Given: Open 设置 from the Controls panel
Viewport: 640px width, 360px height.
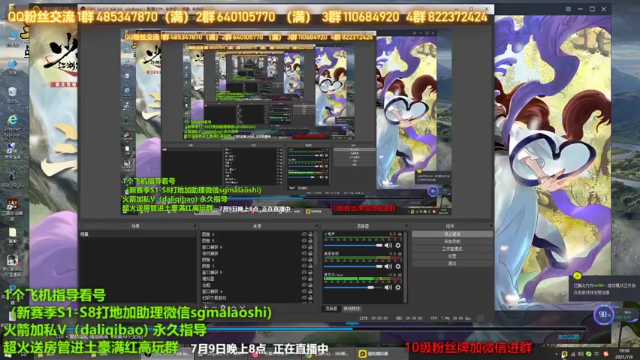Looking at the screenshot, I should [x=452, y=256].
